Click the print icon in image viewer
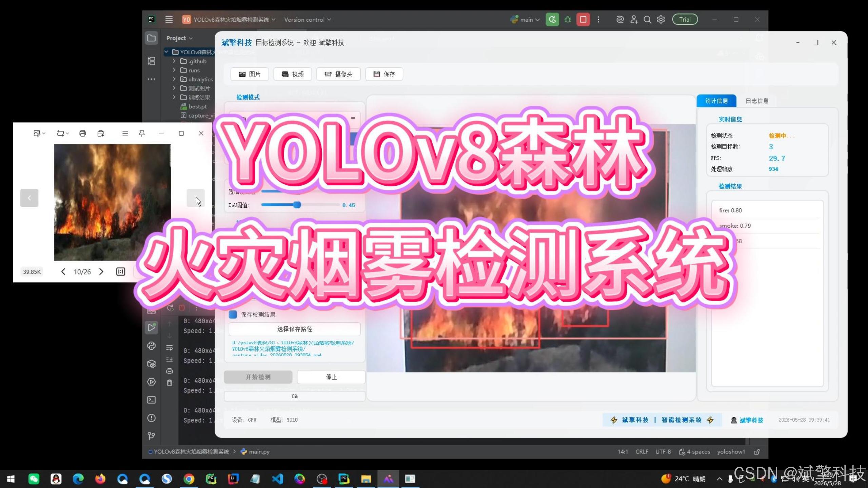This screenshot has width=868, height=488. (82, 133)
